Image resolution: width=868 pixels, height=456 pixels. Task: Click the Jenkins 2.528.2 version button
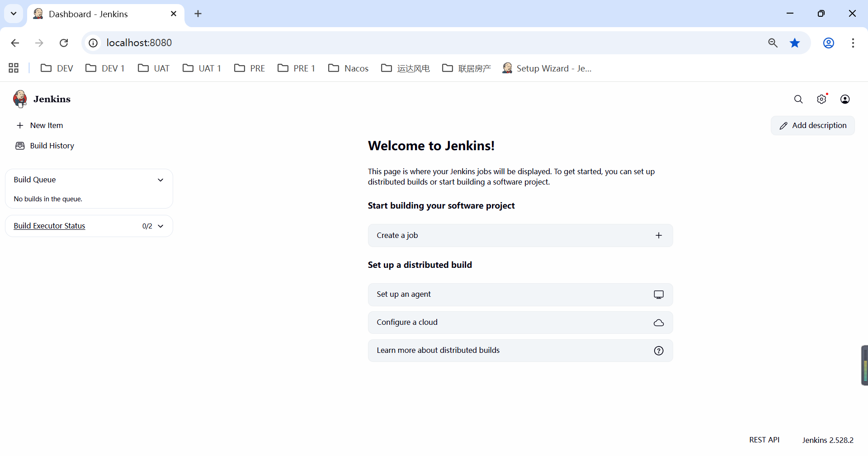click(828, 440)
